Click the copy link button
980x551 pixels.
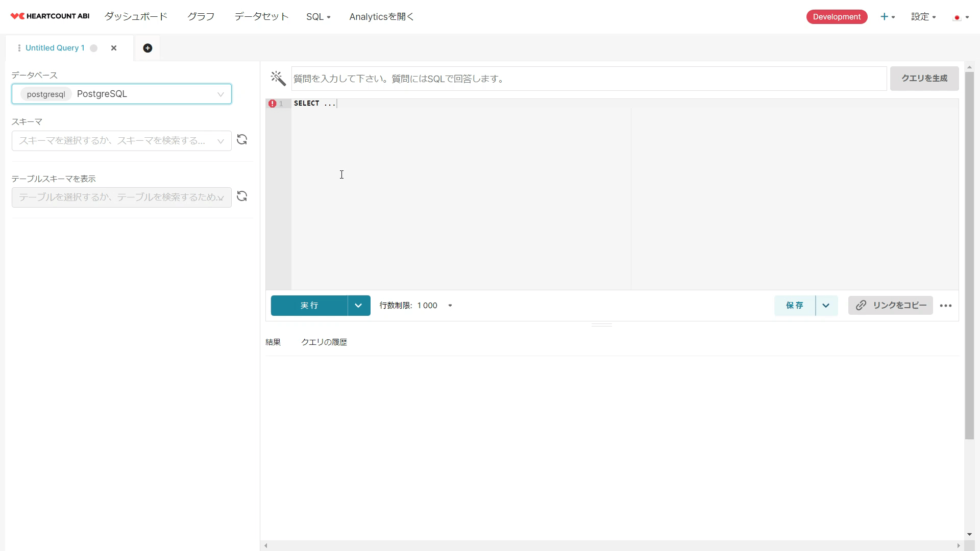coord(890,306)
